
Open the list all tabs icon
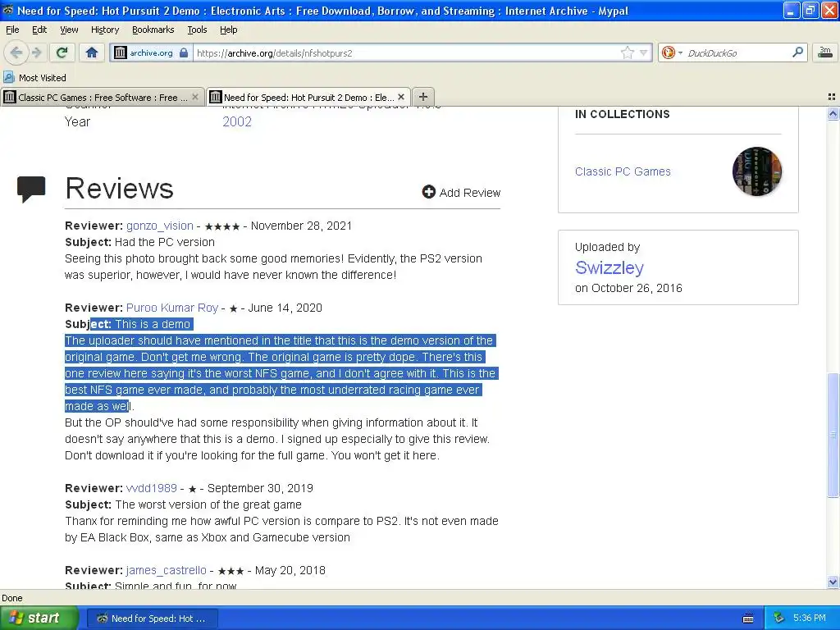point(832,97)
